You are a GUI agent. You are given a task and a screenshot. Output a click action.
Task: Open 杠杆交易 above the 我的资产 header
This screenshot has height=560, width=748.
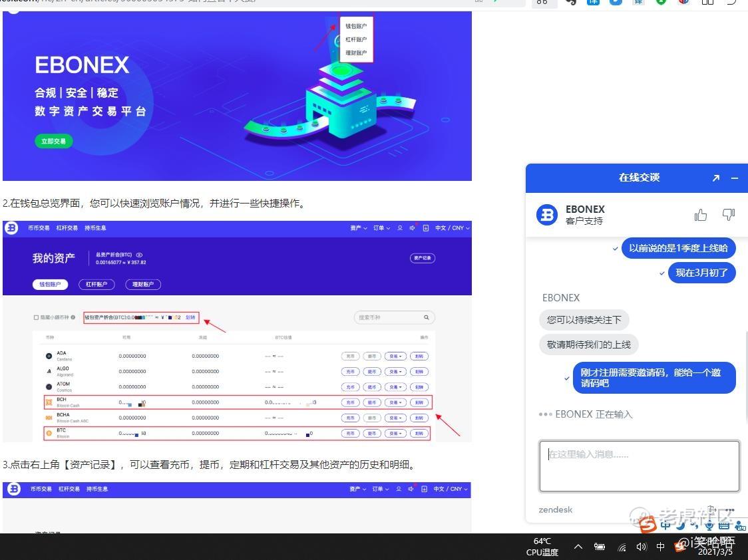[x=67, y=228]
